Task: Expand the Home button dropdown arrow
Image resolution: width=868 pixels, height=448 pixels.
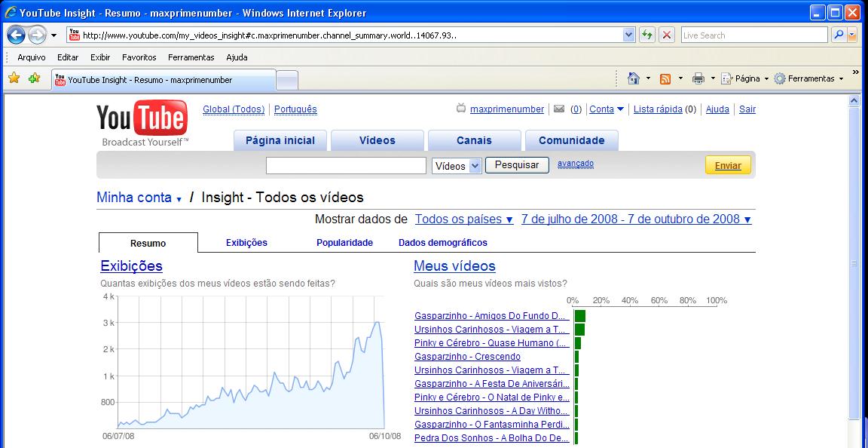Action: coord(648,78)
